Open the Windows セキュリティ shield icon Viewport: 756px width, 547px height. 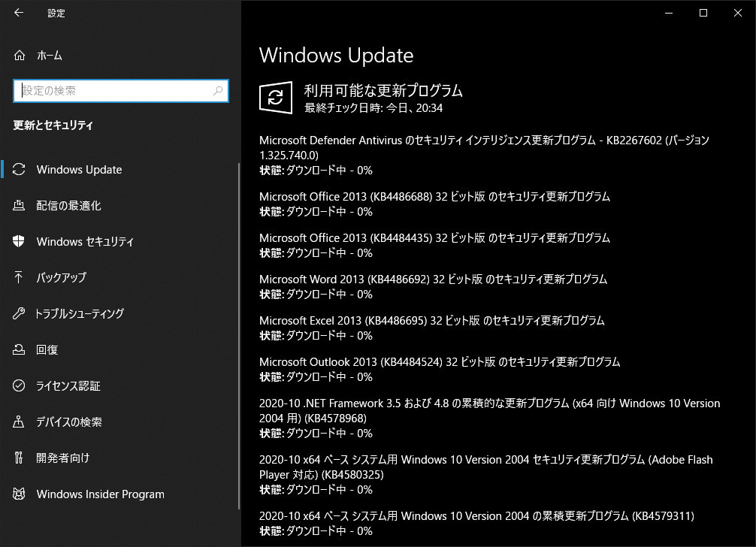click(x=19, y=241)
